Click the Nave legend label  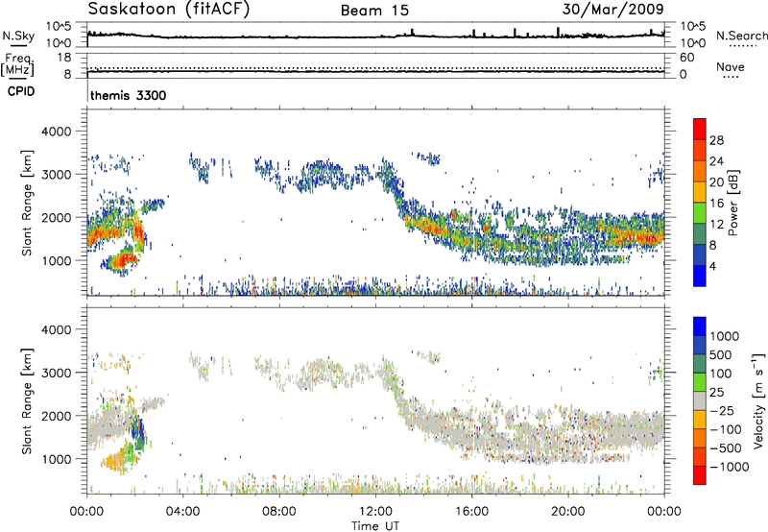(x=731, y=66)
